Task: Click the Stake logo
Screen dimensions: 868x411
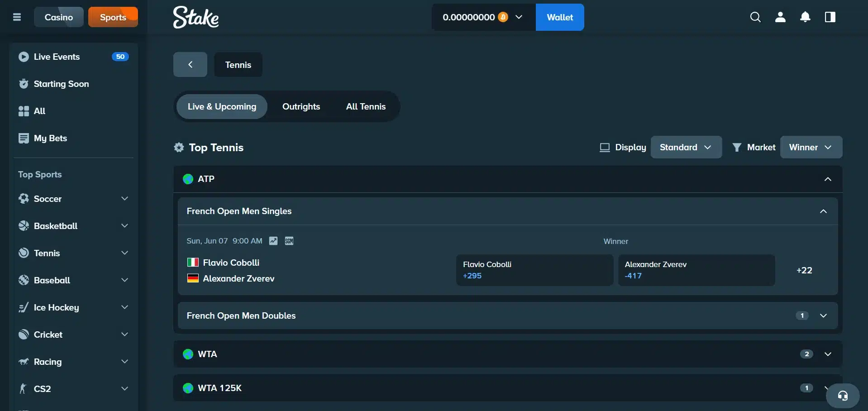Action: coord(196,17)
